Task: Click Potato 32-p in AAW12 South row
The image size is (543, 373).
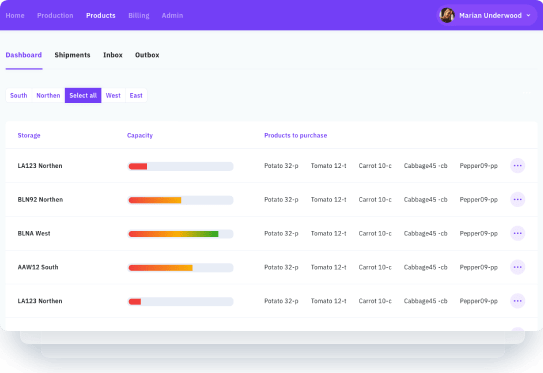Action: 281,267
